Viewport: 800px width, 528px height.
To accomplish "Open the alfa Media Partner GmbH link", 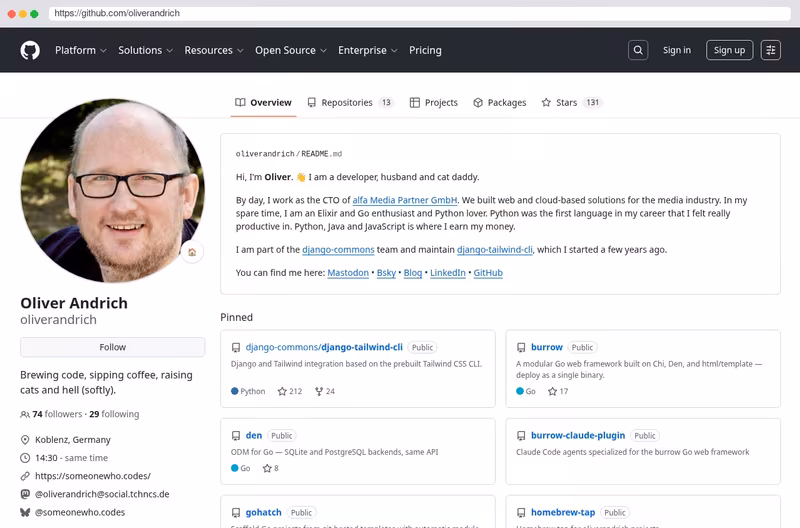I will click(x=405, y=200).
